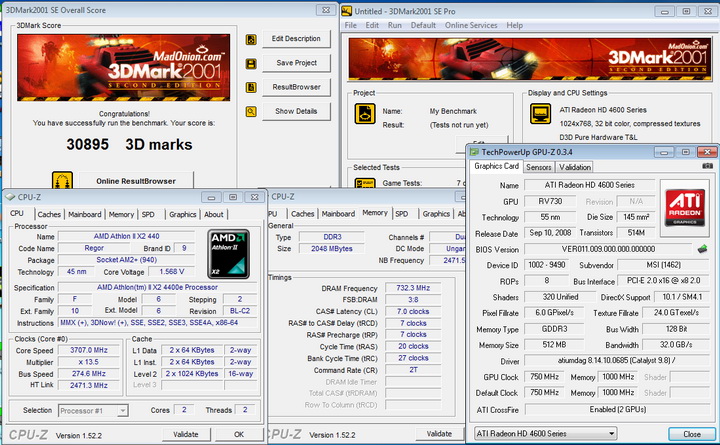Click the Selected Tests yellow icon
Image resolution: width=720 pixels, height=445 pixels.
(x=365, y=183)
